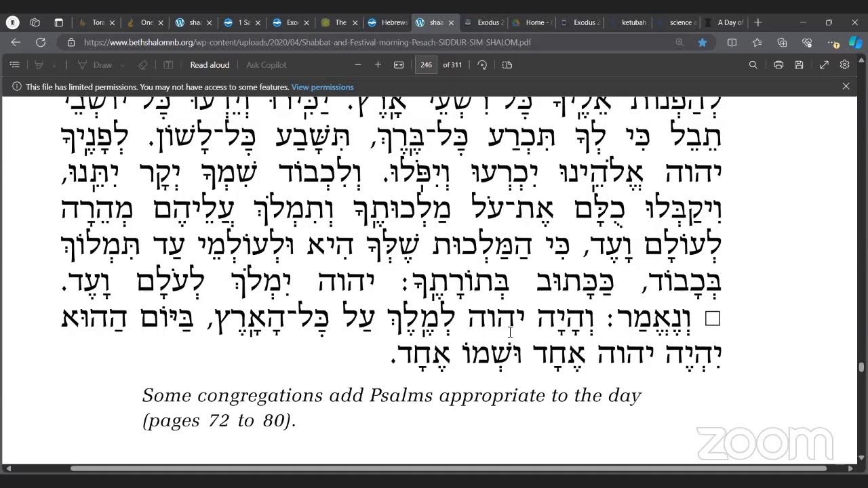Switch to the 'Hebrews' tab
The width and height of the screenshot is (868, 488).
pyautogui.click(x=387, y=22)
